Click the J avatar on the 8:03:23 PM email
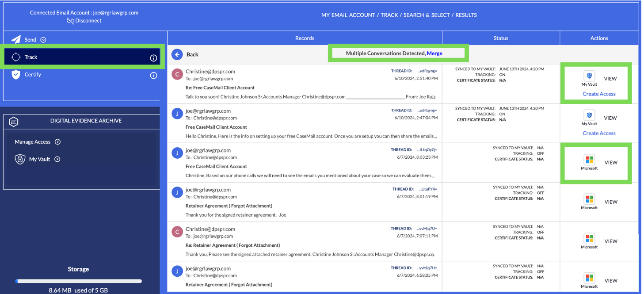Viewport: 644px width, 294px height. tap(177, 153)
